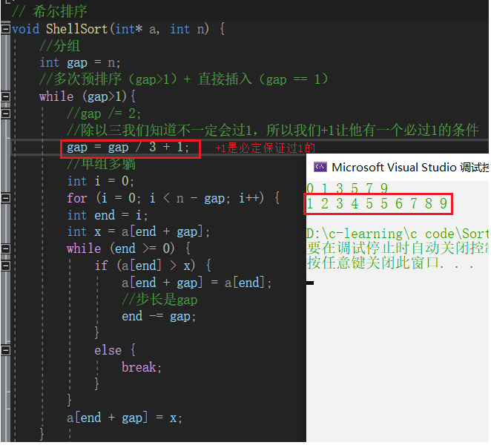The height and width of the screenshot is (448, 491).
Task: Collapse the while (gap>1) block
Action: (6, 96)
